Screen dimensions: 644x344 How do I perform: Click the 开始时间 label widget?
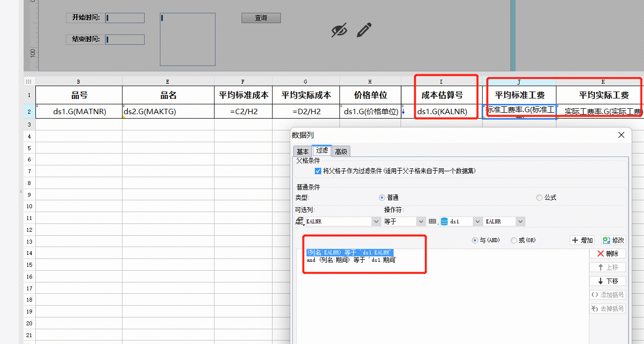pyautogui.click(x=85, y=18)
